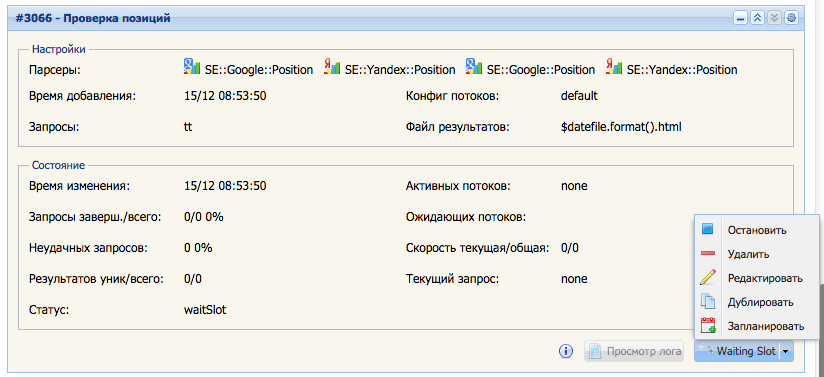Click the double down-arrow icon in header
Screen dimensions: 824x377
pos(774,18)
